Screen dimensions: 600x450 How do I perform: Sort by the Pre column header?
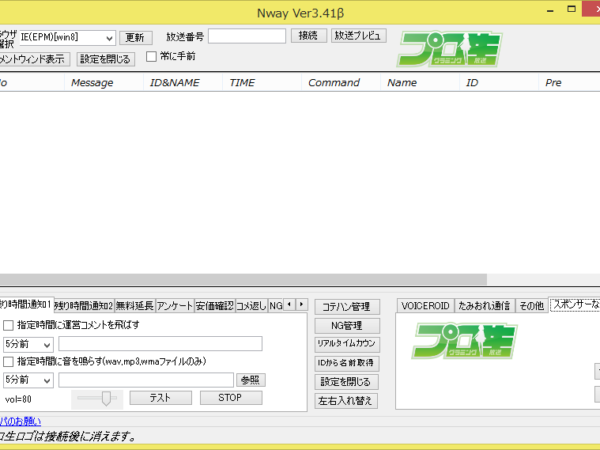click(569, 83)
